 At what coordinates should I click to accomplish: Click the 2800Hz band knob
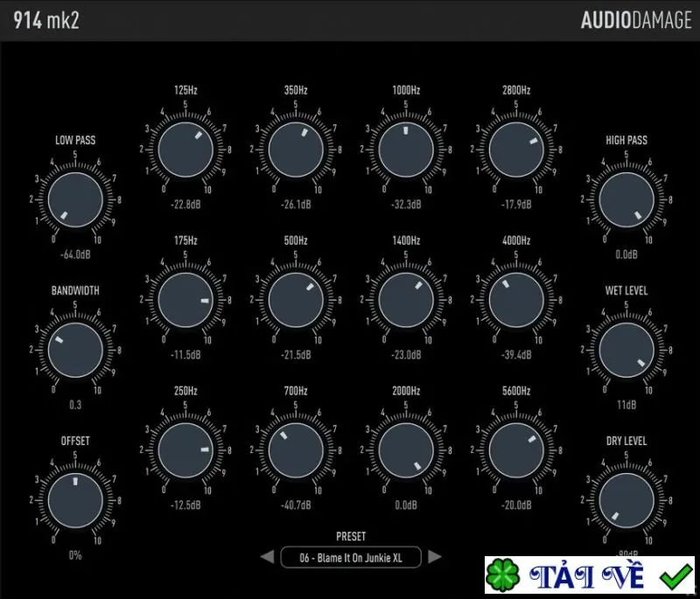tap(516, 150)
